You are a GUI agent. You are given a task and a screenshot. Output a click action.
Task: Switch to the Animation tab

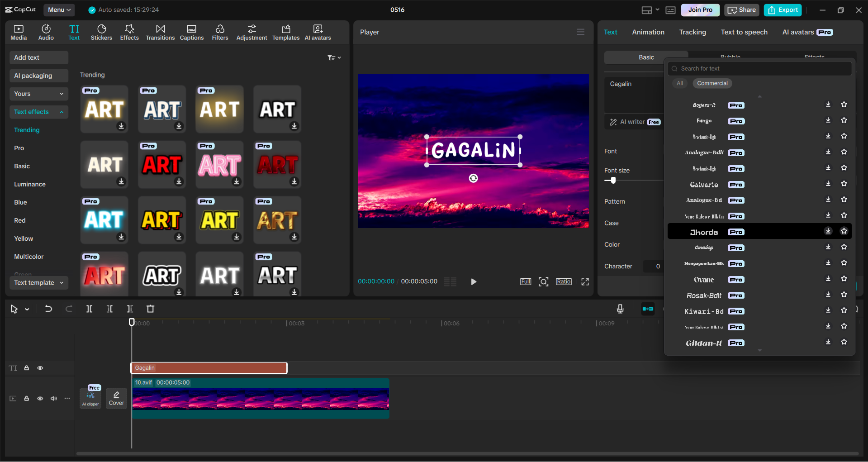[x=648, y=32]
